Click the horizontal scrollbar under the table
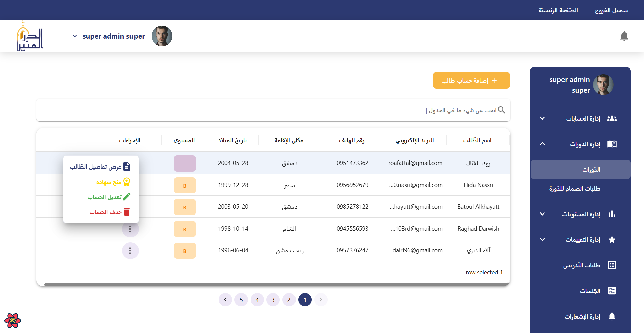 click(x=276, y=285)
